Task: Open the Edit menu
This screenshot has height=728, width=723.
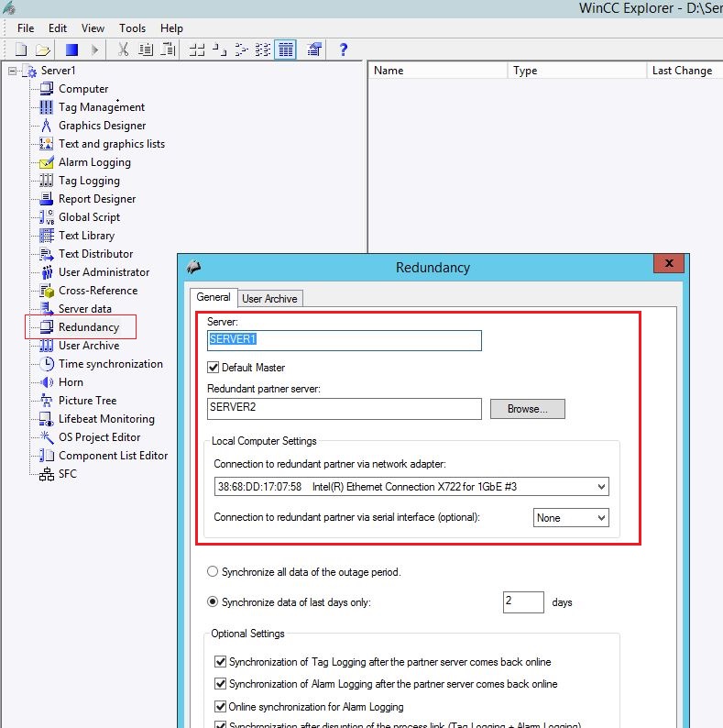Action: [58, 28]
